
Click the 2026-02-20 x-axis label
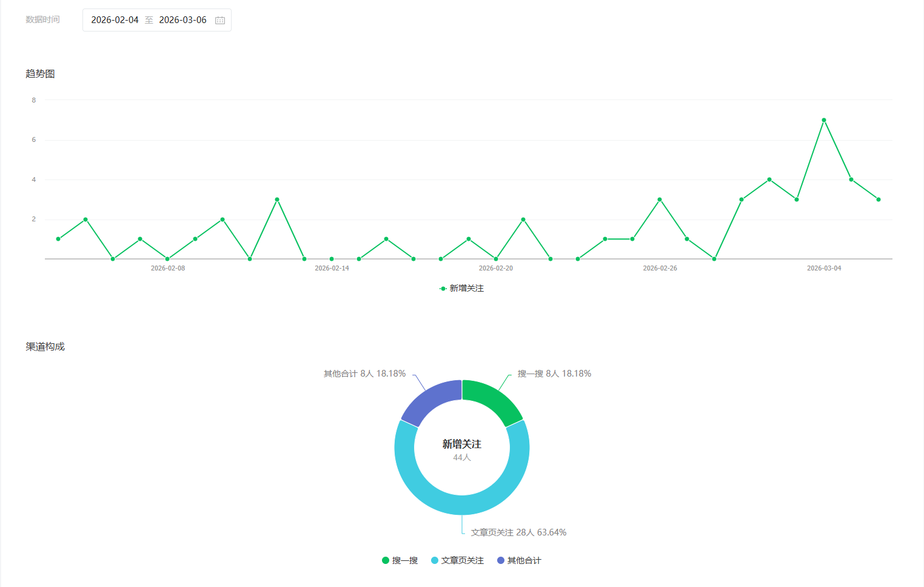coord(496,268)
